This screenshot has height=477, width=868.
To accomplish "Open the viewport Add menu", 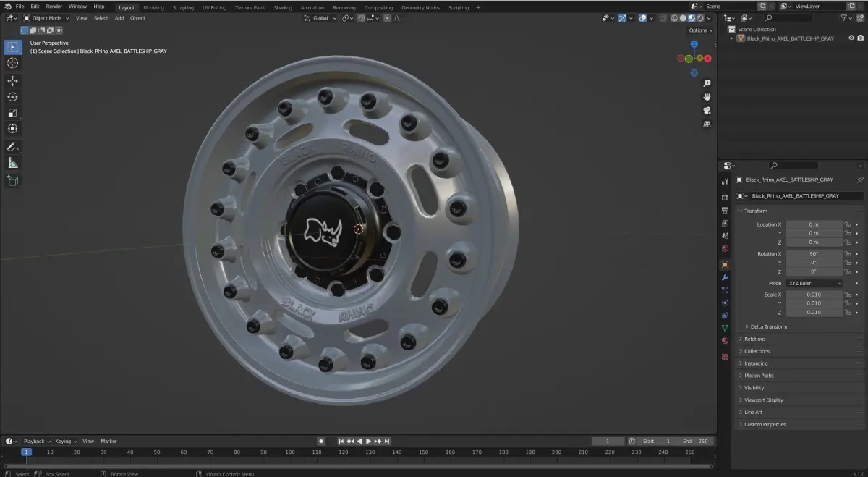I will click(119, 18).
